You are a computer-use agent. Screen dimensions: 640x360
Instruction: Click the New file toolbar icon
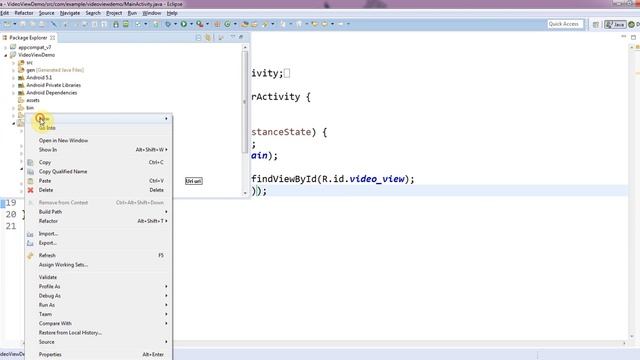tap(8, 24)
